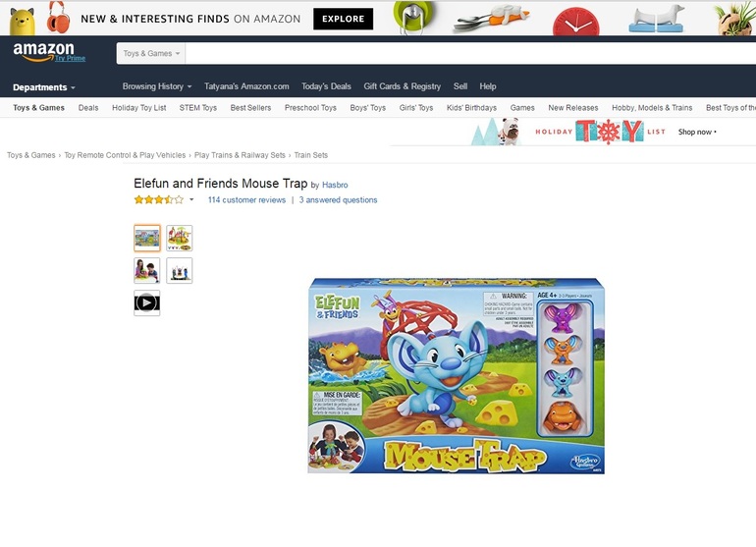Play the product video thumbnail
This screenshot has height=547, width=756.
(146, 302)
